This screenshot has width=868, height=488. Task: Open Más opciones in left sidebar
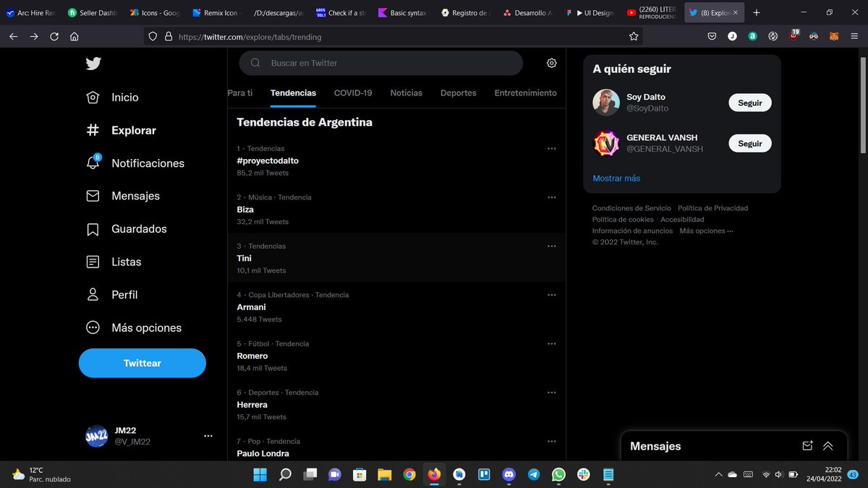pos(134,328)
